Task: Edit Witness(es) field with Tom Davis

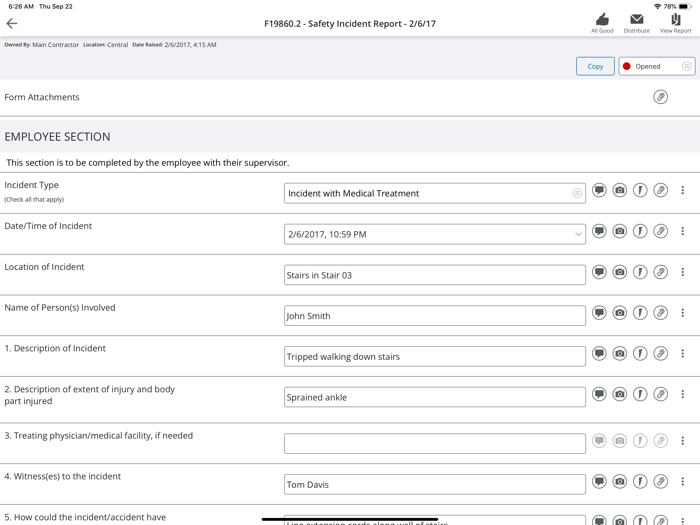Action: (x=434, y=484)
